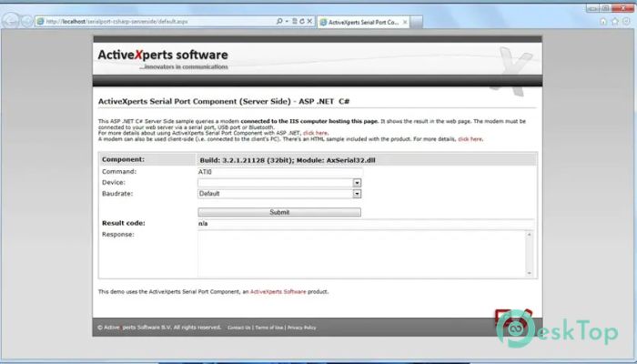This screenshot has height=364, width=637.
Task: Go back using the browser Back arrow
Action: tap(11, 20)
